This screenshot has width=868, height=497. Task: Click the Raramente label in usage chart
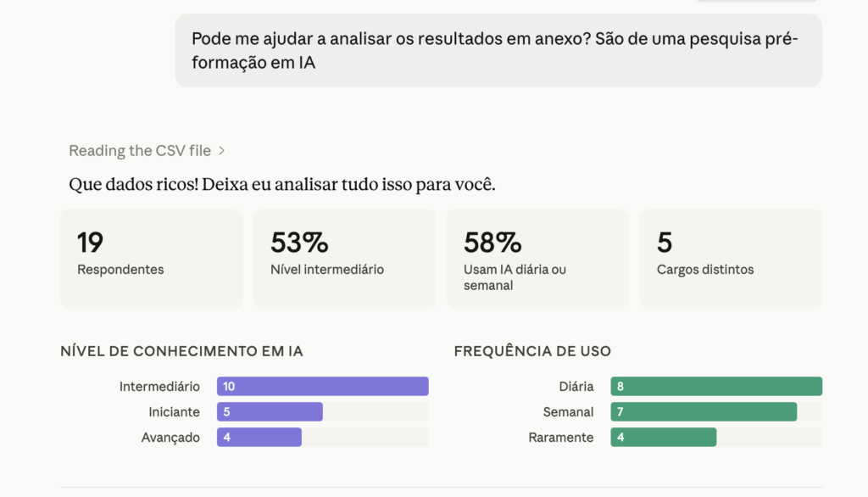561,437
